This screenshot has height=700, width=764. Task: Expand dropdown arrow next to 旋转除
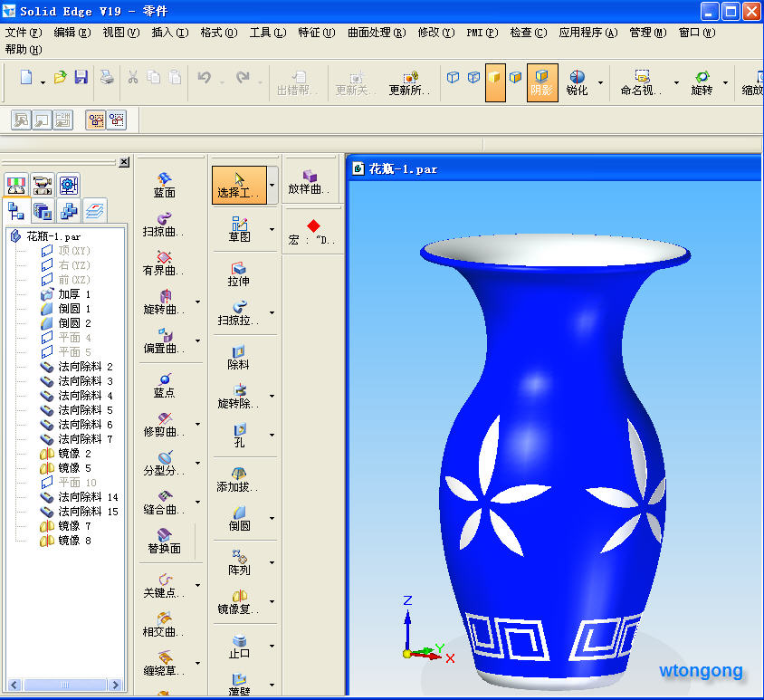pyautogui.click(x=272, y=396)
